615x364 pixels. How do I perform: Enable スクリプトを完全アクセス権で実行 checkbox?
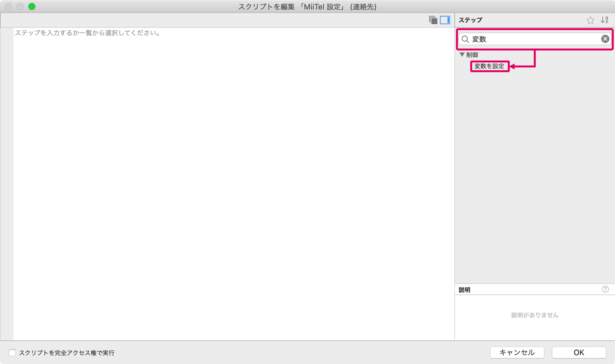click(x=12, y=353)
